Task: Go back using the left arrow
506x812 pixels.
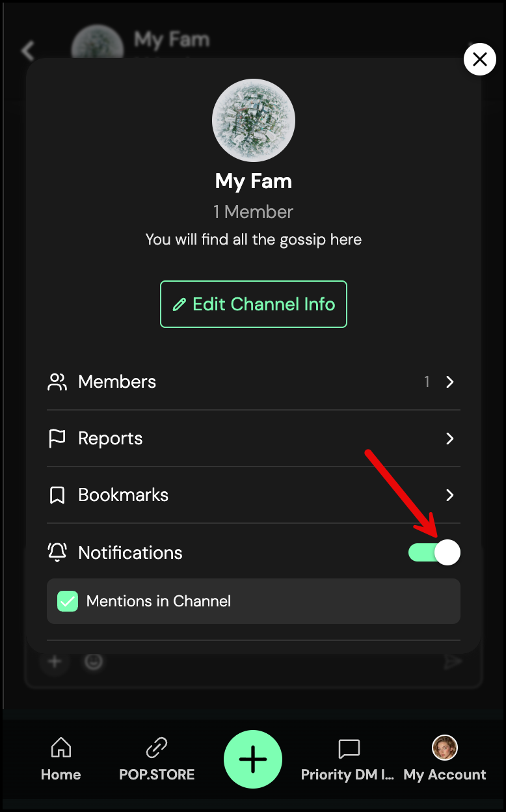Action: tap(27, 51)
